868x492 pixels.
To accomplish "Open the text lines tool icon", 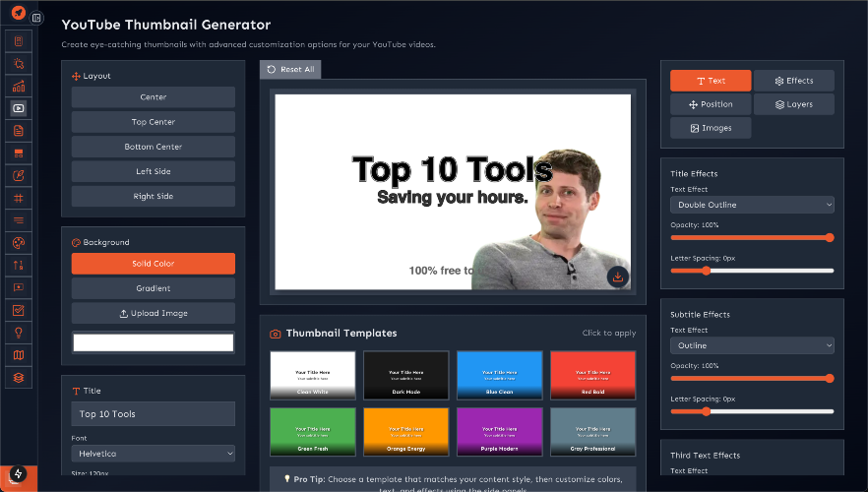I will click(19, 220).
